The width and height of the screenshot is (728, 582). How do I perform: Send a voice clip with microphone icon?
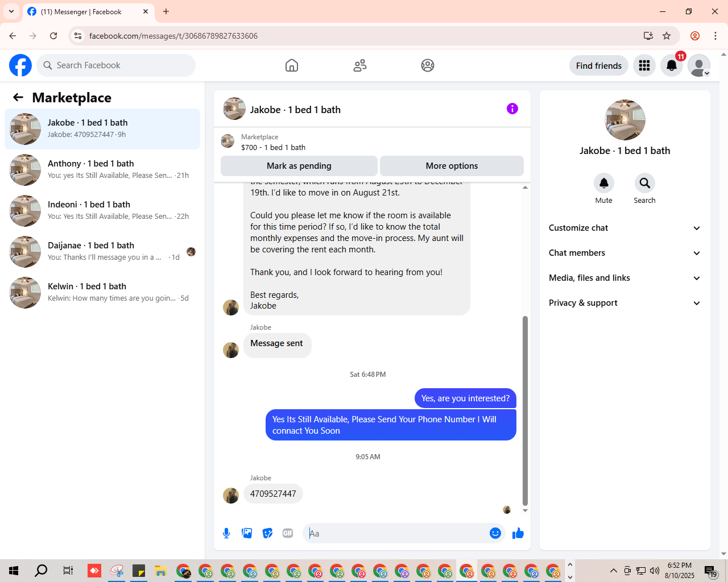click(x=226, y=533)
